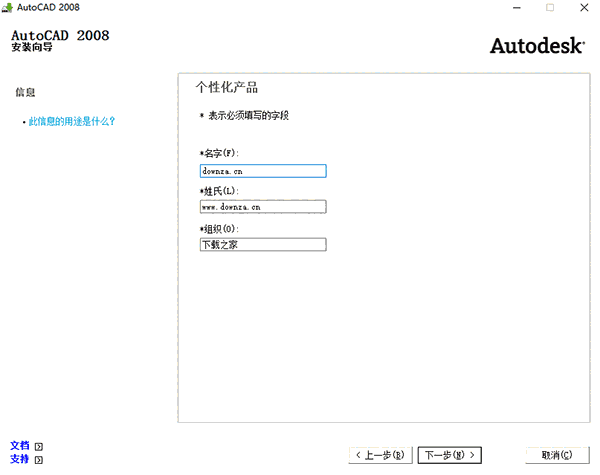Screen dimensions: 600x475
Task: Click the 安装向导 subtitle text
Action: pyautogui.click(x=32, y=47)
